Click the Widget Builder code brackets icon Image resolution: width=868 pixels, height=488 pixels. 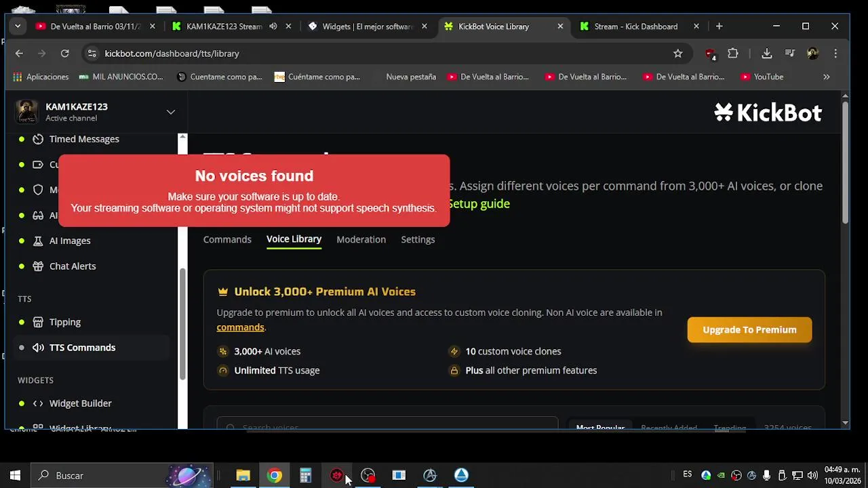[38, 403]
